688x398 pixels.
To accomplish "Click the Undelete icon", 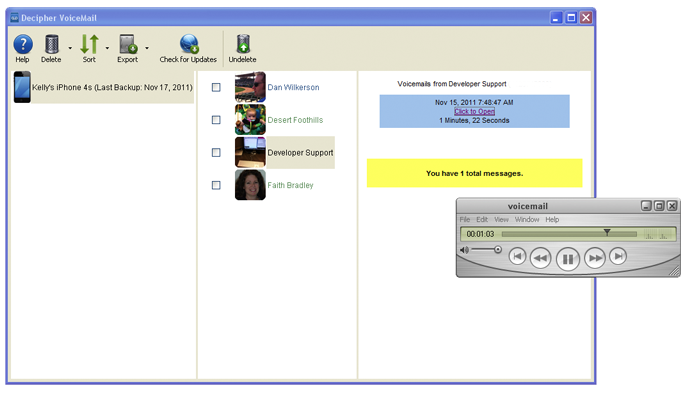I will pos(243,44).
